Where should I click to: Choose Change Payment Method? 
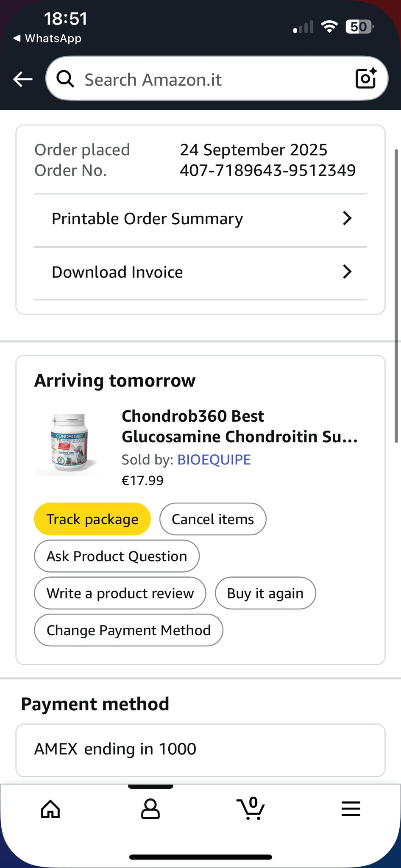(x=128, y=630)
